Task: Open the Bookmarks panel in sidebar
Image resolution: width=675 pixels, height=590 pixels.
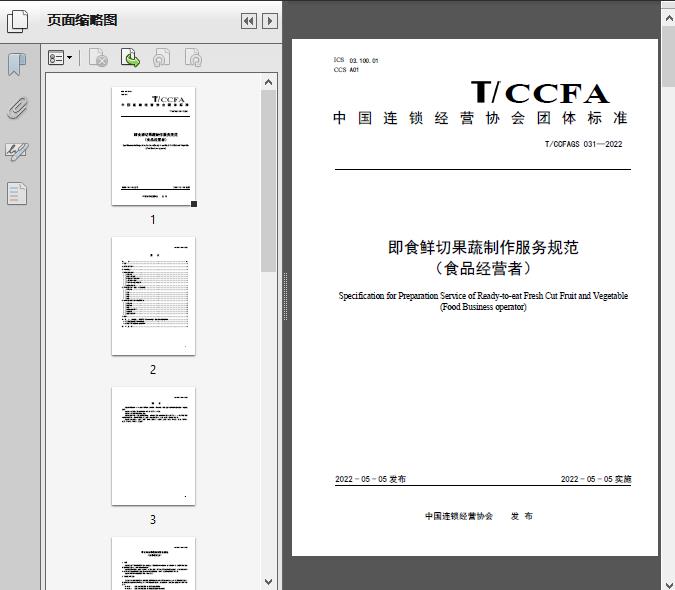Action: tap(17, 65)
